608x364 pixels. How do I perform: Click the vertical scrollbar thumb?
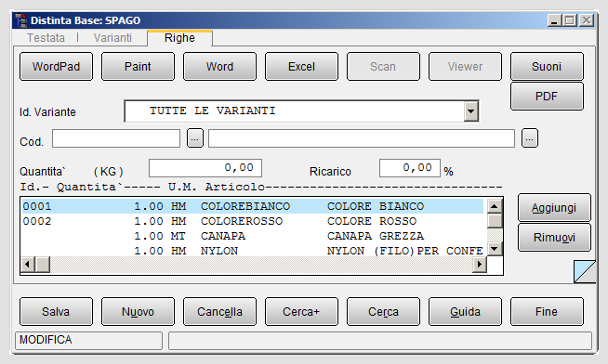[x=494, y=221]
